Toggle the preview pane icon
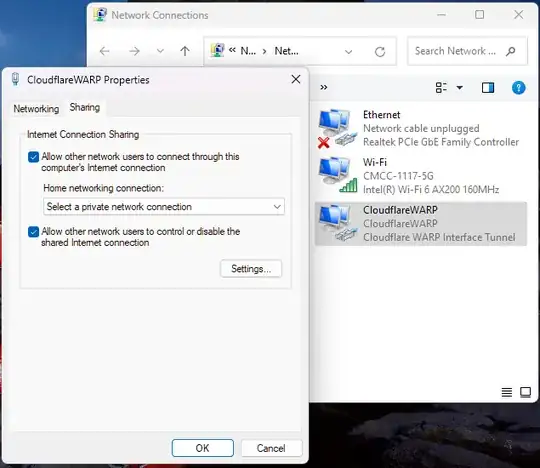Image resolution: width=540 pixels, height=468 pixels. (x=488, y=87)
